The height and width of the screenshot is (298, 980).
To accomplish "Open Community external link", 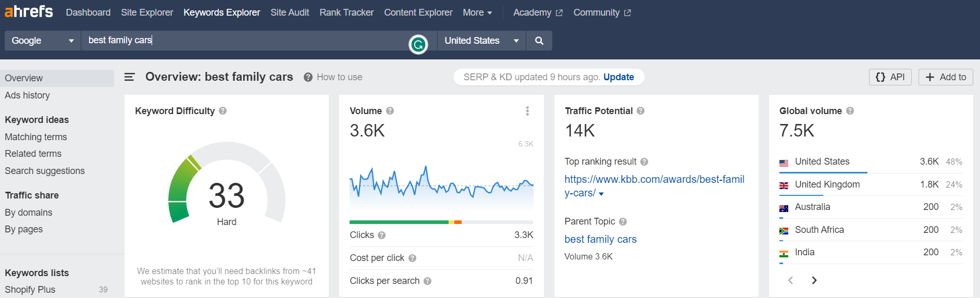I will [x=602, y=13].
